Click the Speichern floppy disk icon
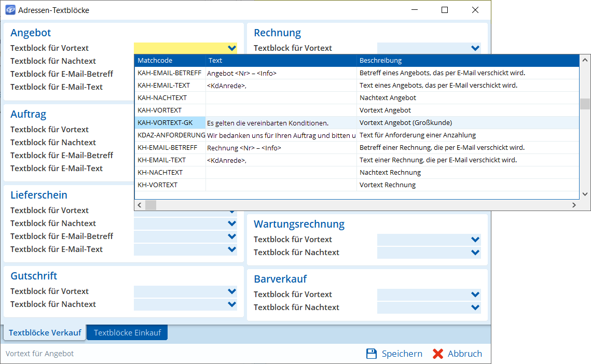Image resolution: width=591 pixels, height=364 pixels. (x=372, y=354)
